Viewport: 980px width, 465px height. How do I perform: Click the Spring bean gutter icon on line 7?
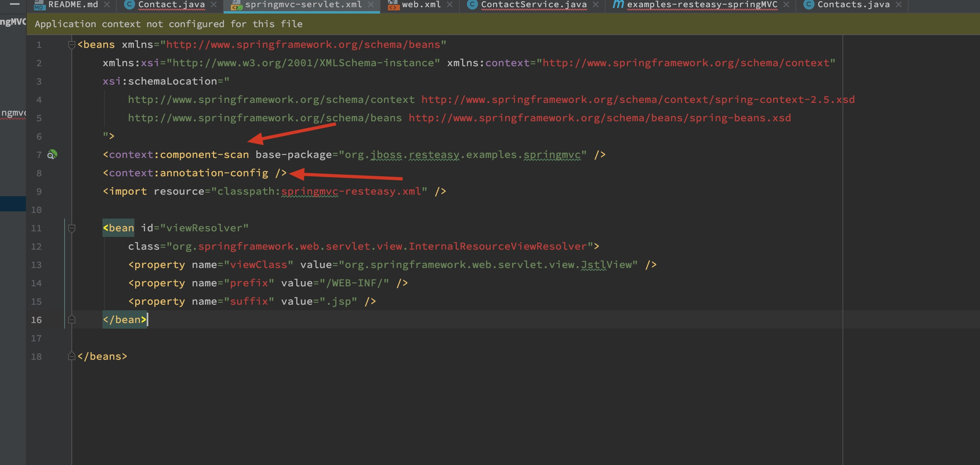click(52, 154)
